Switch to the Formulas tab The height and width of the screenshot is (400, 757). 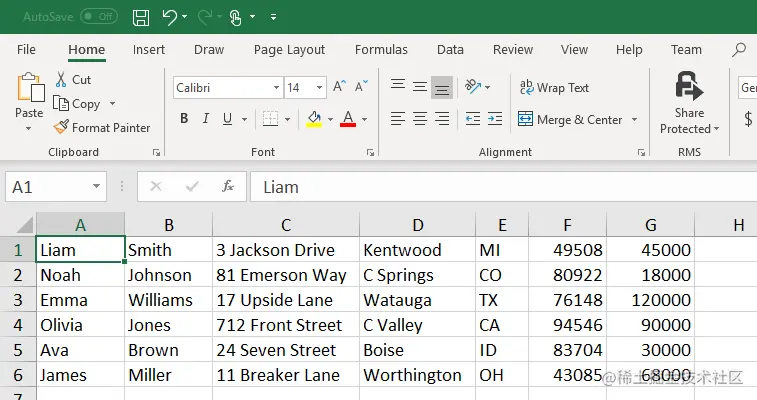381,49
